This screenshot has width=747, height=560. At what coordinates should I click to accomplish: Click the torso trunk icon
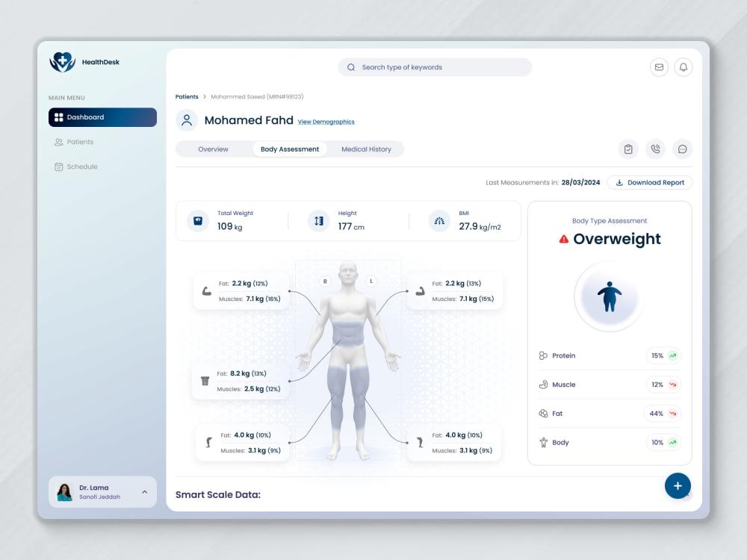[205, 381]
